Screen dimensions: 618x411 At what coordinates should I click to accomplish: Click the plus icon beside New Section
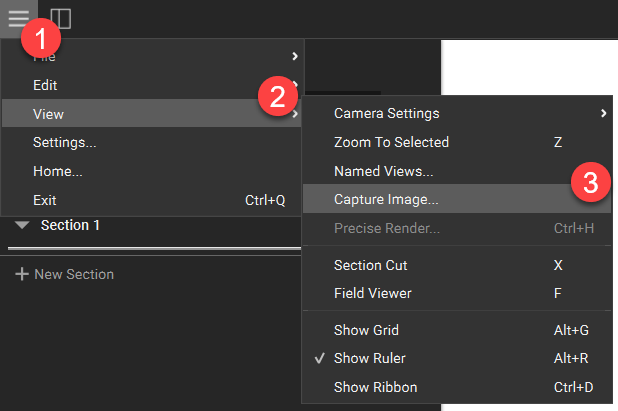tap(22, 274)
